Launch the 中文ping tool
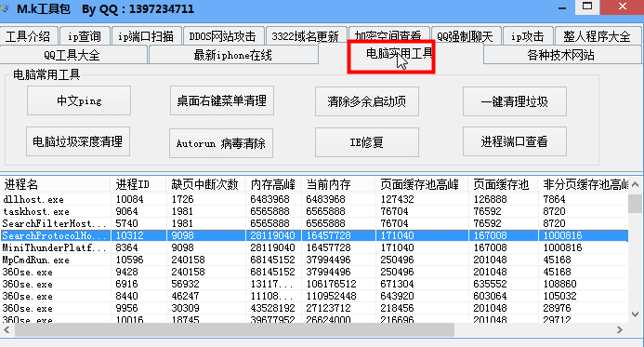The height and width of the screenshot is (347, 644). [x=79, y=100]
